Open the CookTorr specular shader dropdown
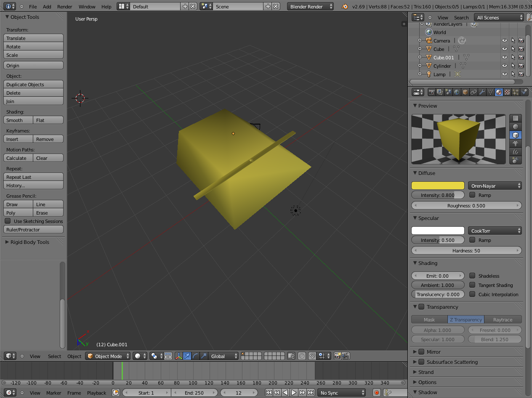The height and width of the screenshot is (398, 532). [495, 231]
